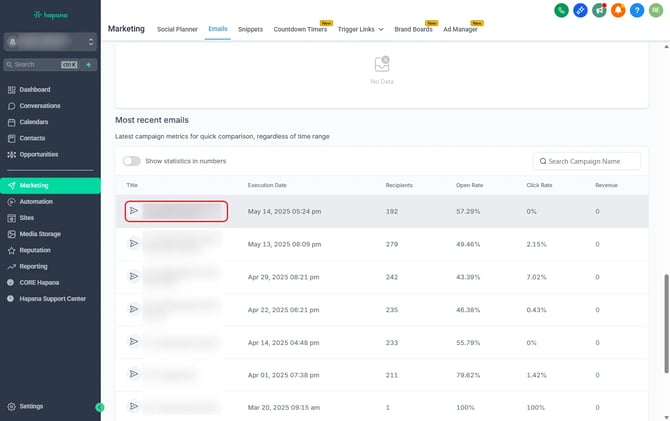Click the green plus quick-add button
The image size is (670, 421).
pyautogui.click(x=89, y=64)
